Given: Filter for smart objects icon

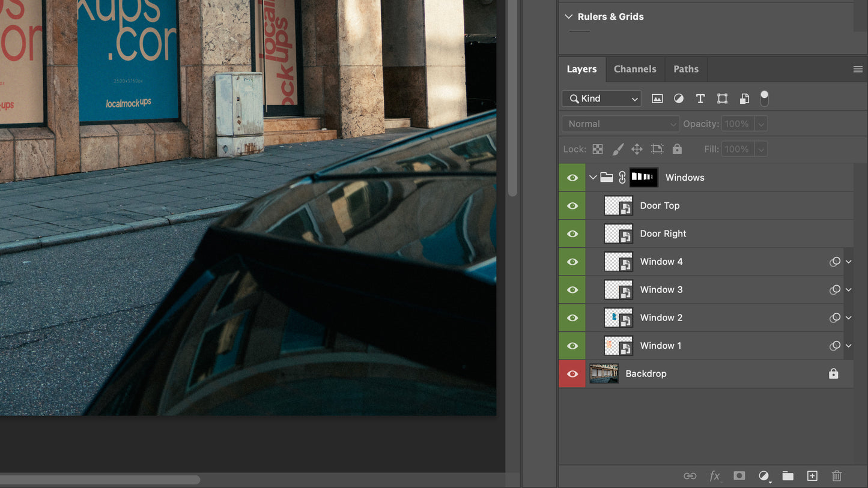Looking at the screenshot, I should click(744, 98).
